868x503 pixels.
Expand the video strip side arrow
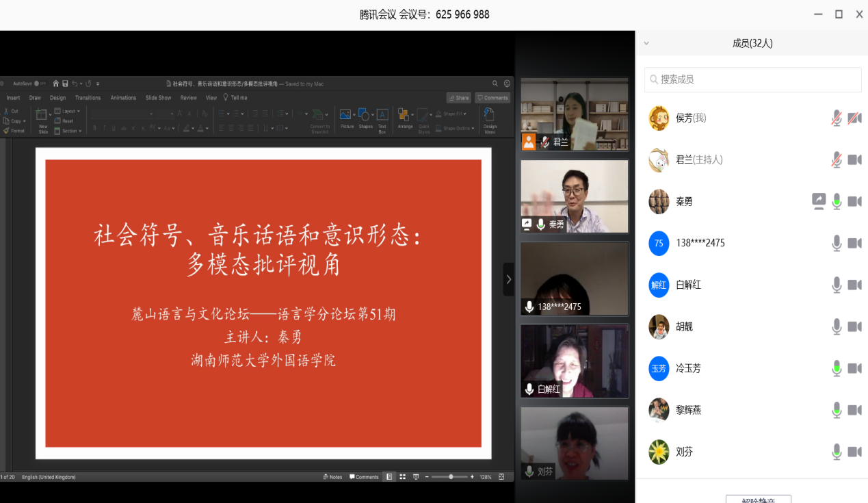508,279
